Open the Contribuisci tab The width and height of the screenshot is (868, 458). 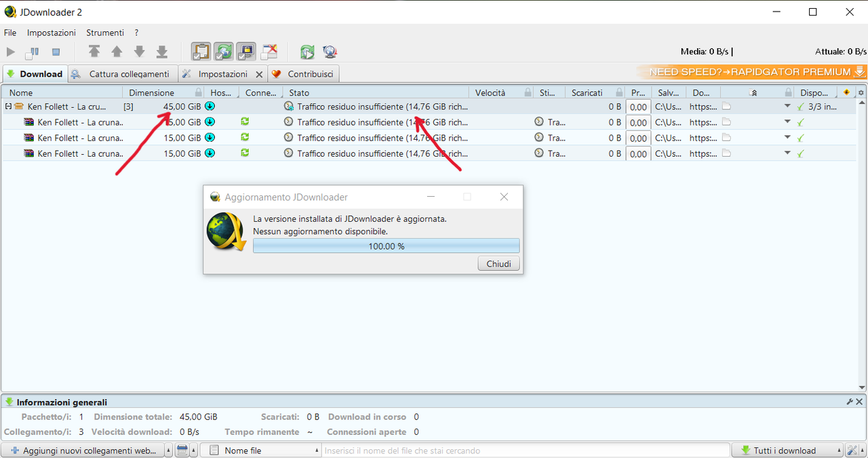click(303, 74)
